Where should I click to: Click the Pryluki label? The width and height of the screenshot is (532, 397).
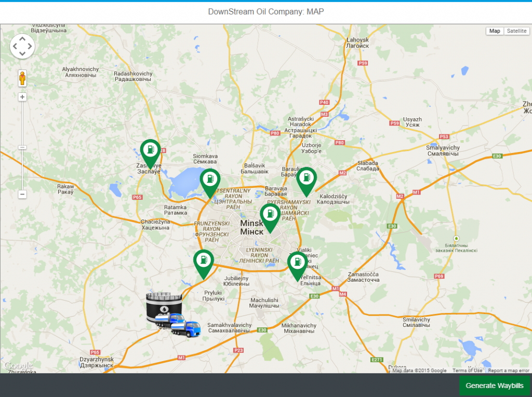[213, 296]
